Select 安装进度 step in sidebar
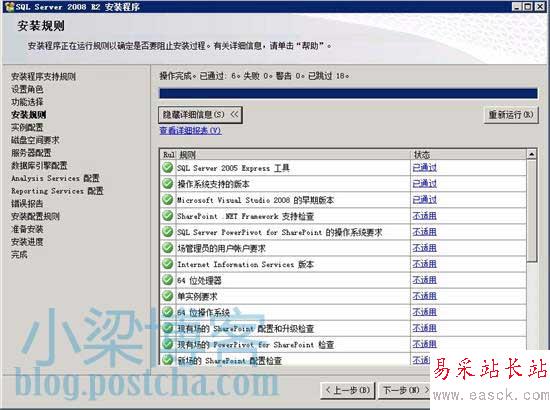The image size is (550, 410). (x=27, y=242)
